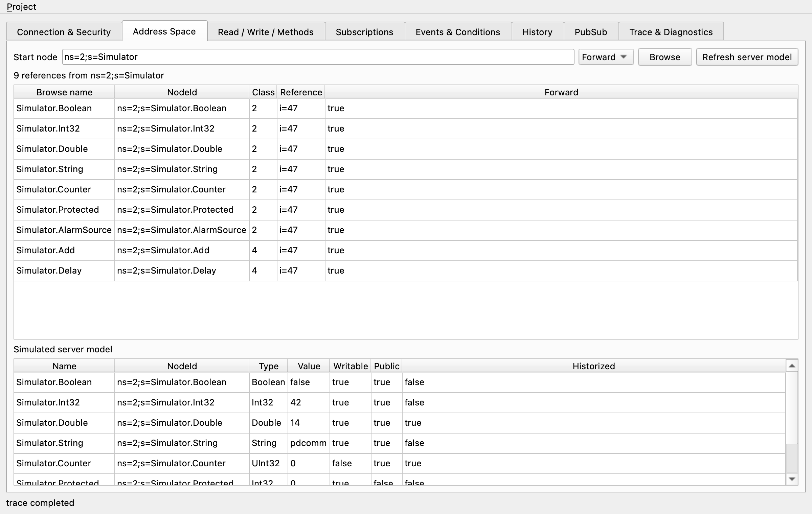812x514 pixels.
Task: Open the Project menu
Action: (x=21, y=7)
